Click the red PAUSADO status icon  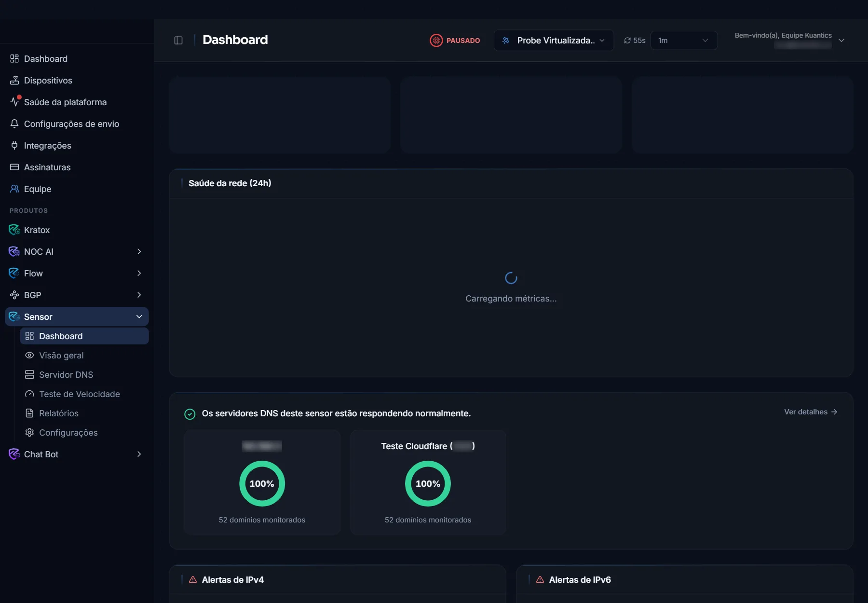click(436, 41)
